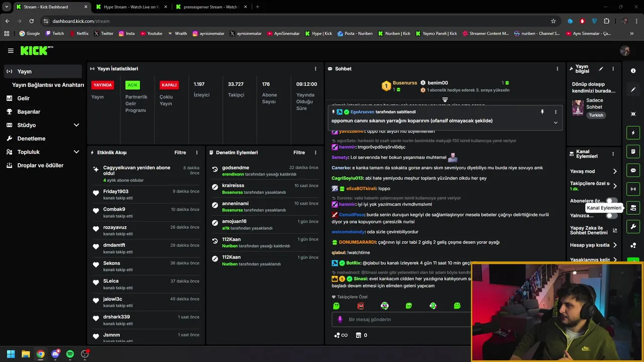Open File Explorer from the taskbar

(26, 354)
